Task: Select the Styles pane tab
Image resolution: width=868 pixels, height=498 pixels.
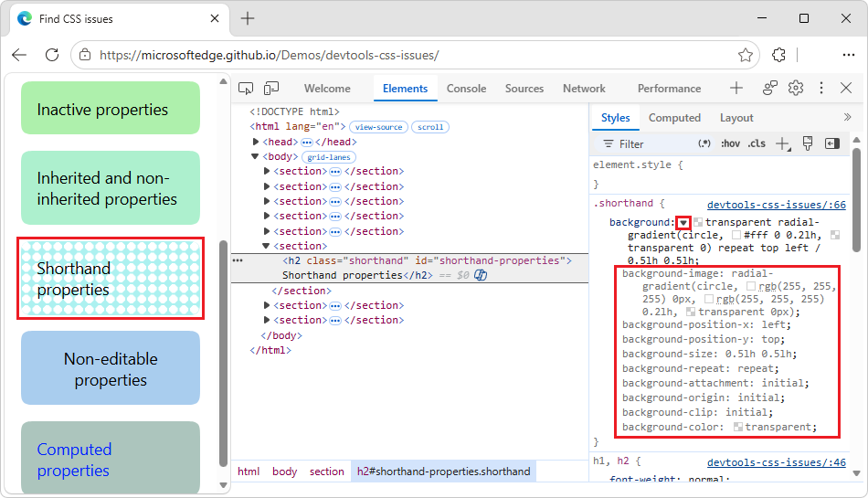Action: coord(615,118)
